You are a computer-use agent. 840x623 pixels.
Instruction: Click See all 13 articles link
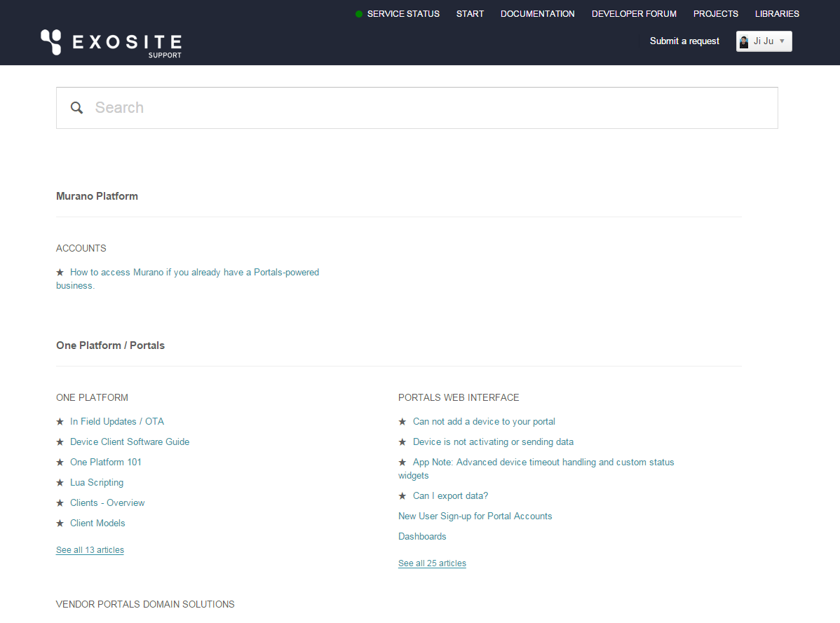tap(90, 550)
